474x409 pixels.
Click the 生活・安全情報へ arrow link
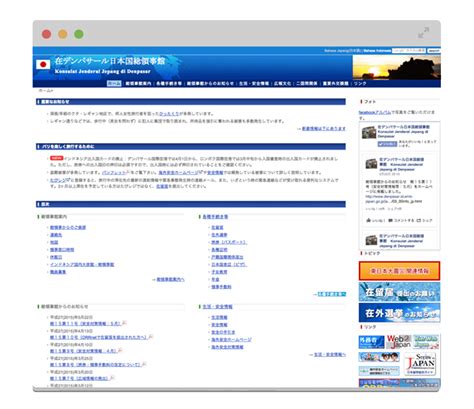pos(330,354)
